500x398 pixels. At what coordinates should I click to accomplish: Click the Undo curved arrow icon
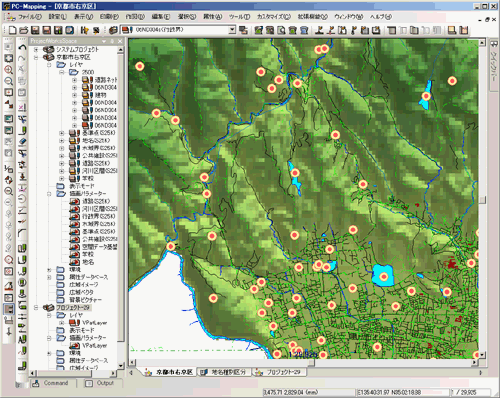tap(22, 47)
